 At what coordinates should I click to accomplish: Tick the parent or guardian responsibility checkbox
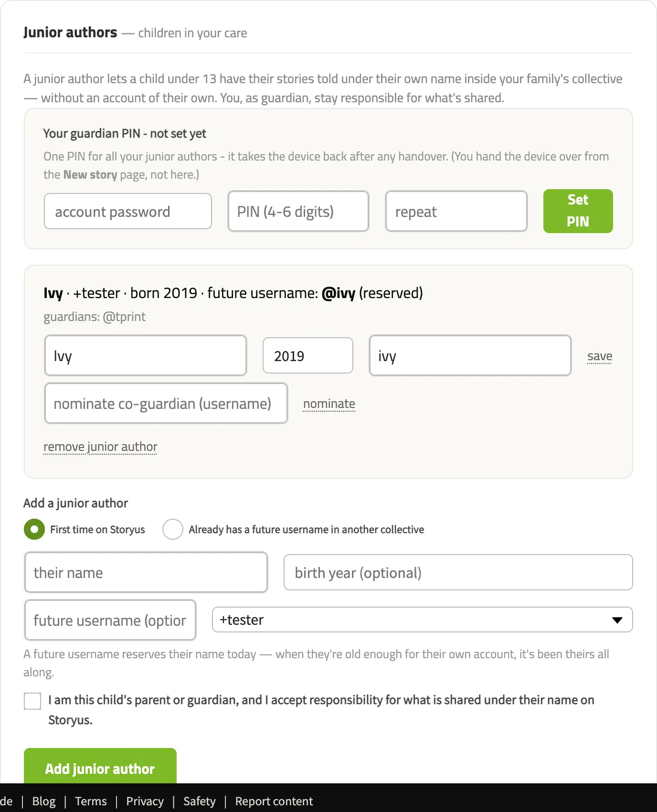(32, 701)
